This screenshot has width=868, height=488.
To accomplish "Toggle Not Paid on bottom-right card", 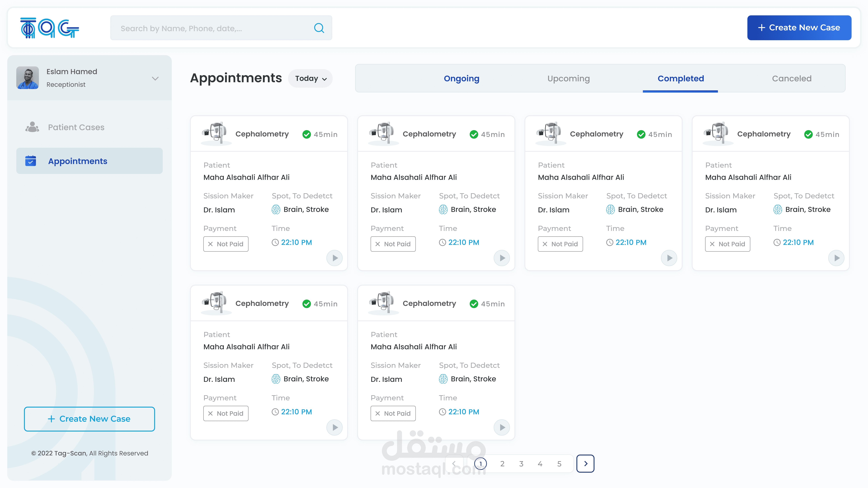I will [393, 413].
